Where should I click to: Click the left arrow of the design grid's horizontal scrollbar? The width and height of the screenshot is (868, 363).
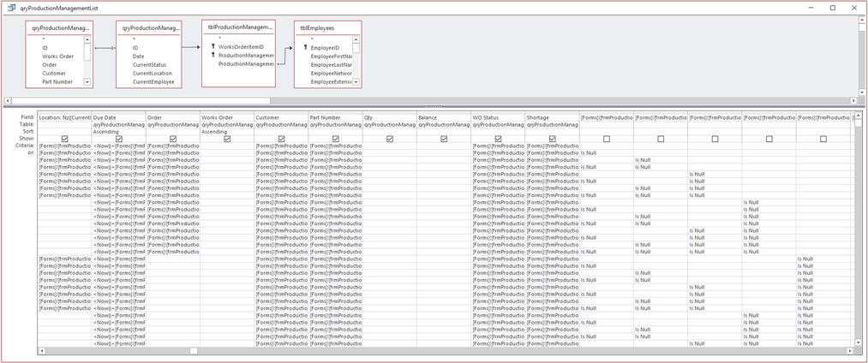[x=41, y=351]
